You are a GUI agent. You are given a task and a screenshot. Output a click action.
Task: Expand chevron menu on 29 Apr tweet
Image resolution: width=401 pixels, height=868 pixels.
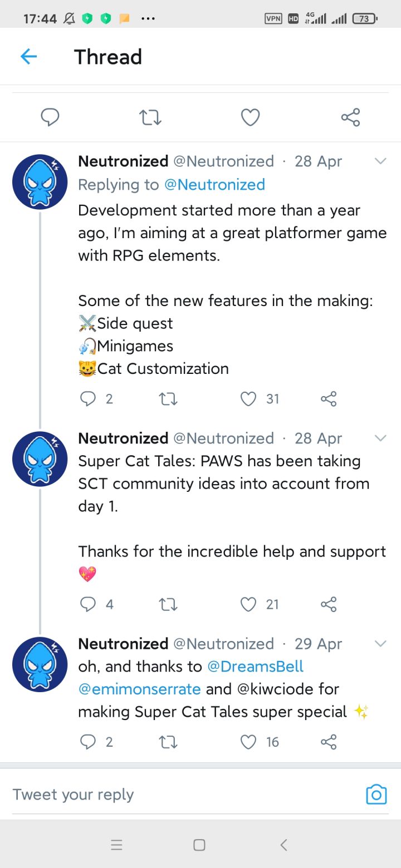(x=380, y=644)
